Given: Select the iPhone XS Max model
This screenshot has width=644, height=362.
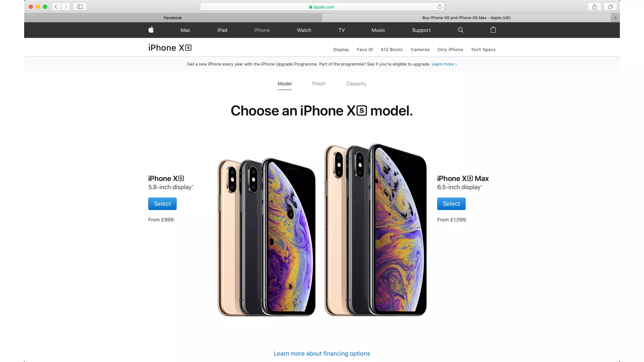Looking at the screenshot, I should pyautogui.click(x=451, y=204).
